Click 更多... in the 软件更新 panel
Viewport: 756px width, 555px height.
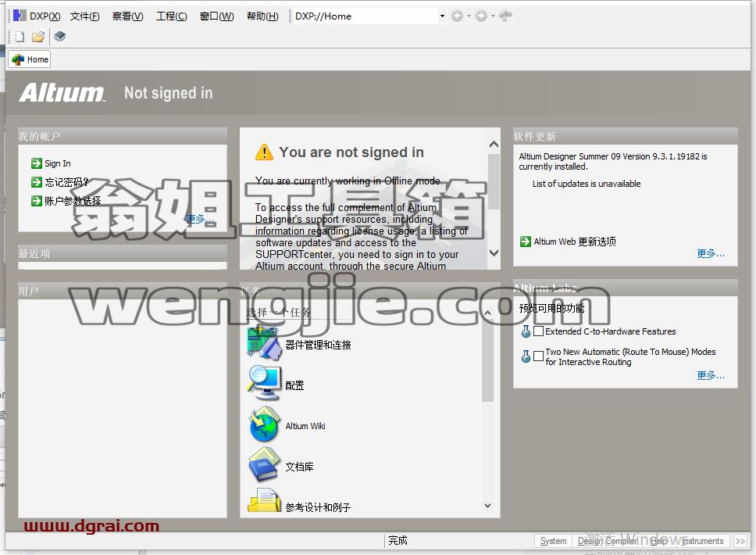coord(711,253)
